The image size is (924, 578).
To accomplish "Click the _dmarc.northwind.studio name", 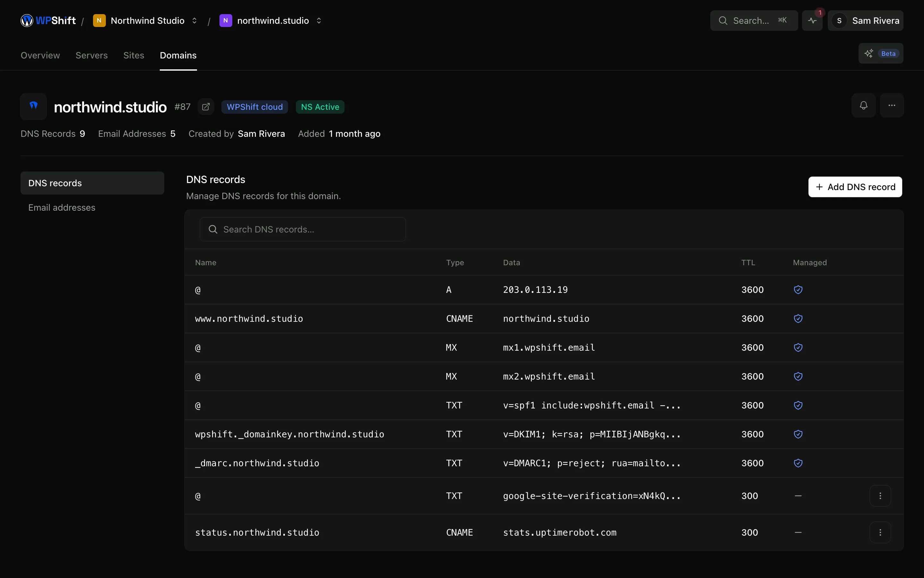I will pos(257,463).
